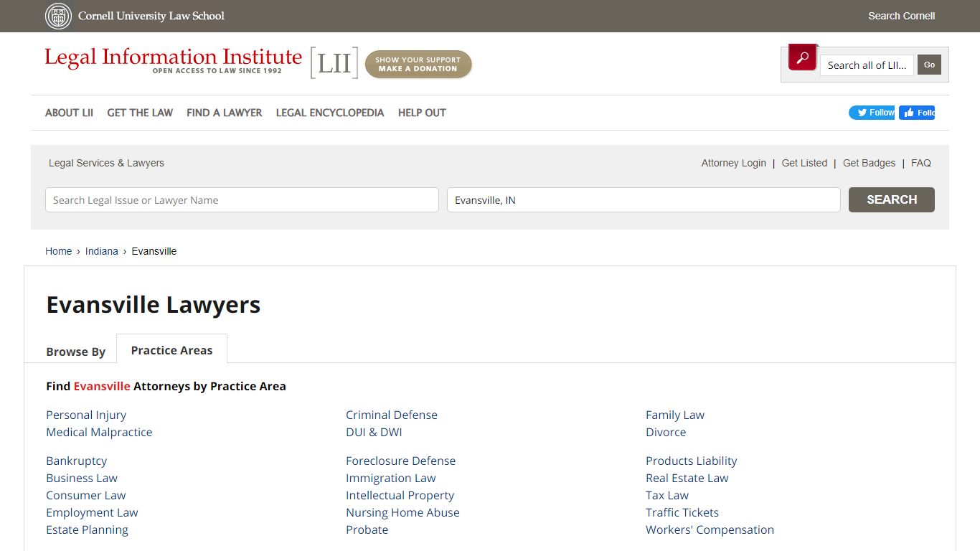Open Criminal Defense practice area
Image resolution: width=980 pixels, height=551 pixels.
point(391,415)
